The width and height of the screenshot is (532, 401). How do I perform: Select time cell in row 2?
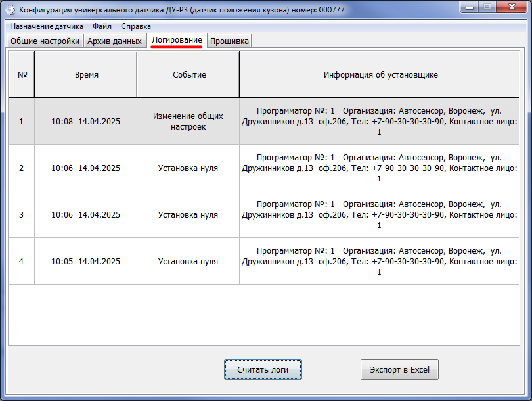[x=86, y=168]
